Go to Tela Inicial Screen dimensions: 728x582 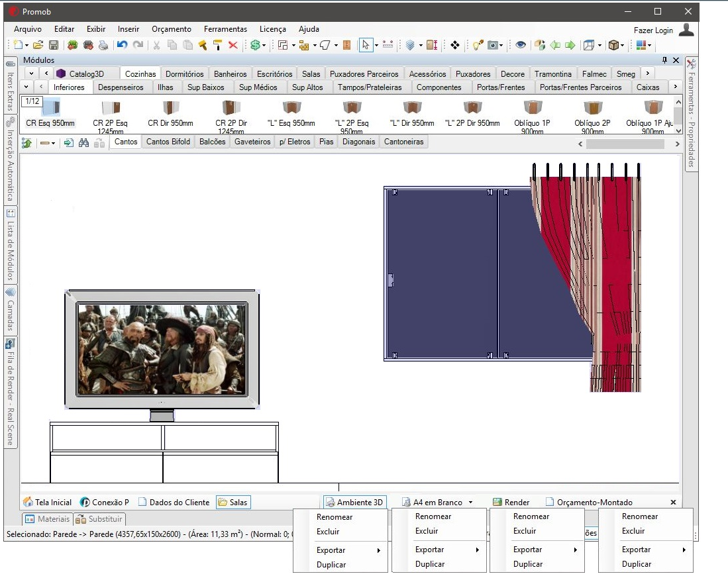[x=47, y=502]
